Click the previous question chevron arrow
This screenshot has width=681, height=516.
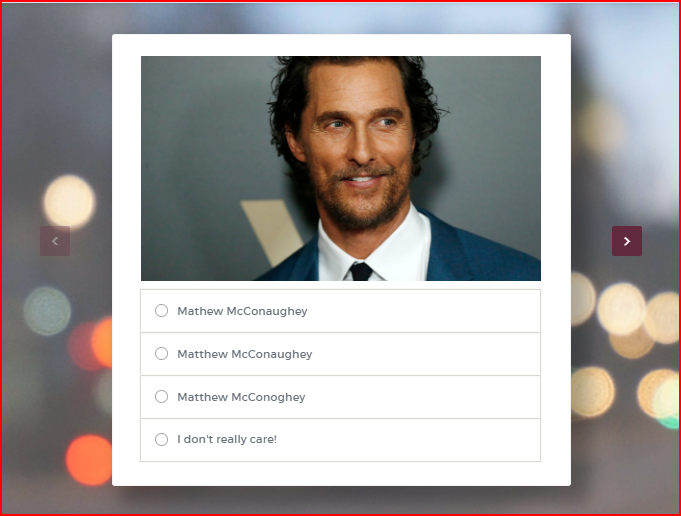[x=55, y=241]
